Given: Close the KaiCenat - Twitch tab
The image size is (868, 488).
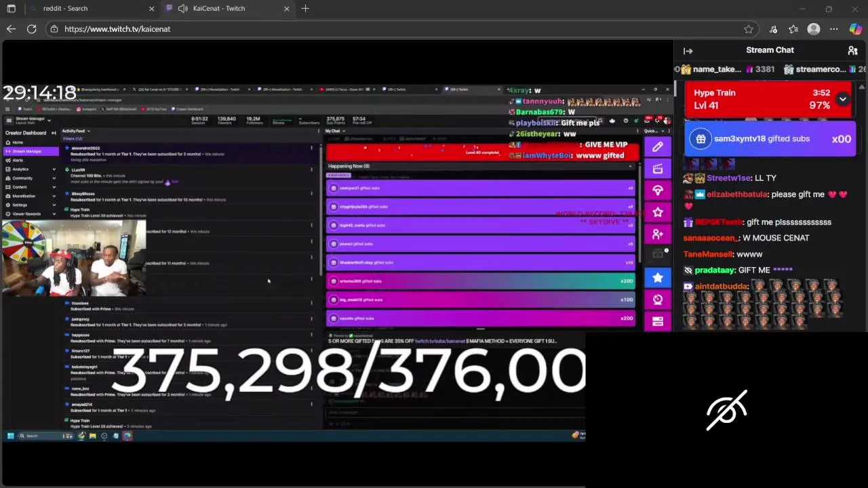Looking at the screenshot, I should 286,9.
